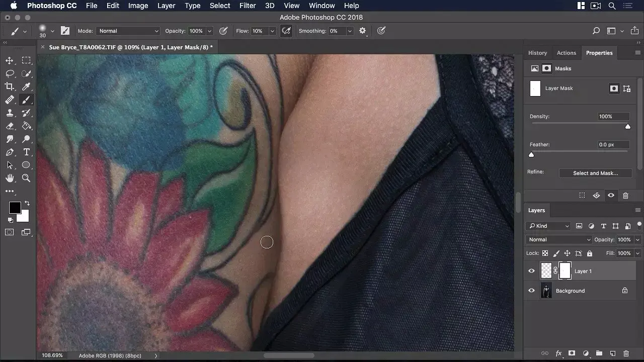Select the Clone Stamp tool
644x362 pixels.
tap(10, 113)
